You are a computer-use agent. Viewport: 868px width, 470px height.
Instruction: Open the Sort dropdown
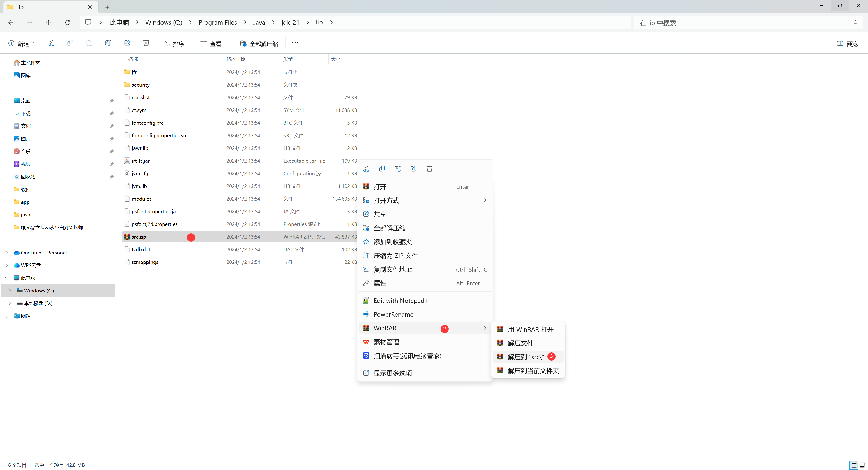[176, 43]
